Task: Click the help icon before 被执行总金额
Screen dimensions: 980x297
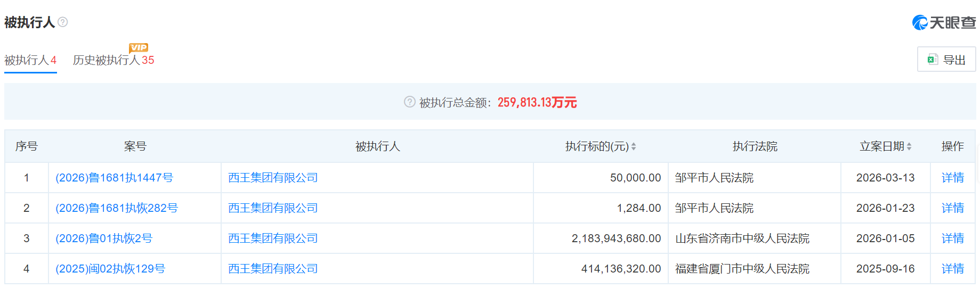Action: (x=409, y=102)
